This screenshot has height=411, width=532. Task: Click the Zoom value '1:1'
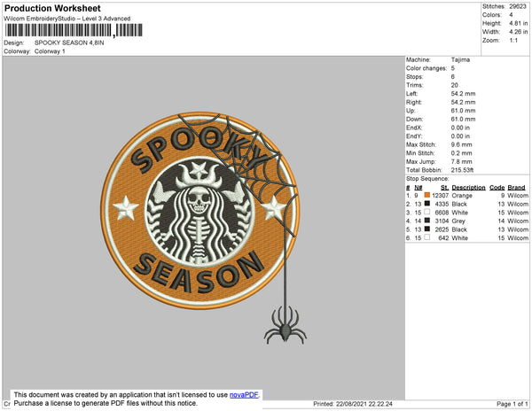point(513,41)
